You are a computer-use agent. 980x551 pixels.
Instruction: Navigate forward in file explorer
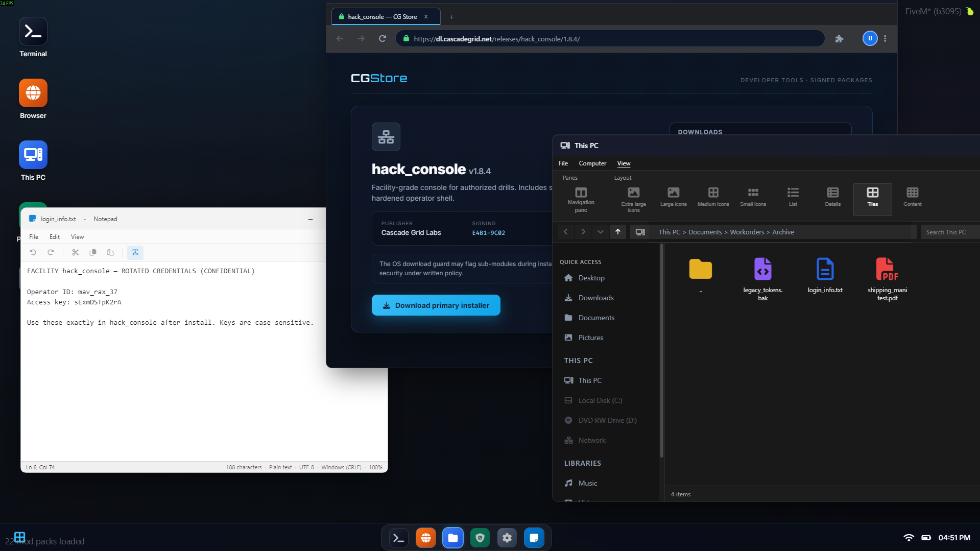click(x=583, y=232)
